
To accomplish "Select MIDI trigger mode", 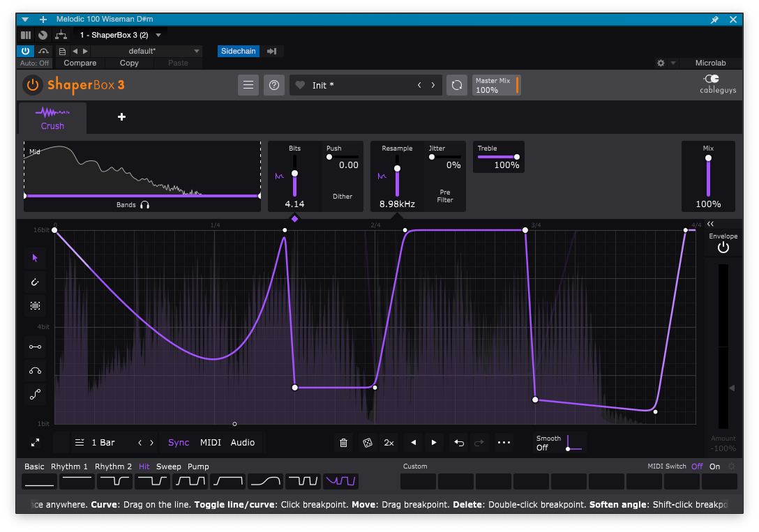I will (x=211, y=443).
